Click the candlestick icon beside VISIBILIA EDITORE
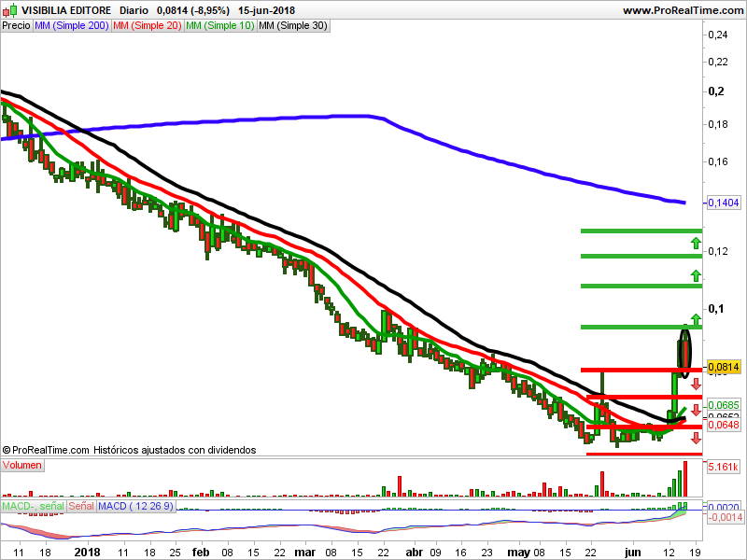 coord(9,10)
